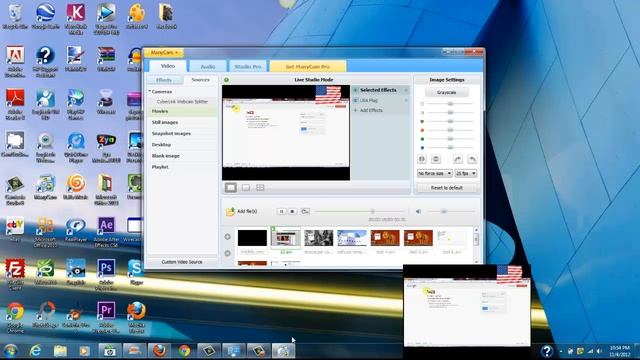Open the Photoshop desktop icon

(x=106, y=274)
